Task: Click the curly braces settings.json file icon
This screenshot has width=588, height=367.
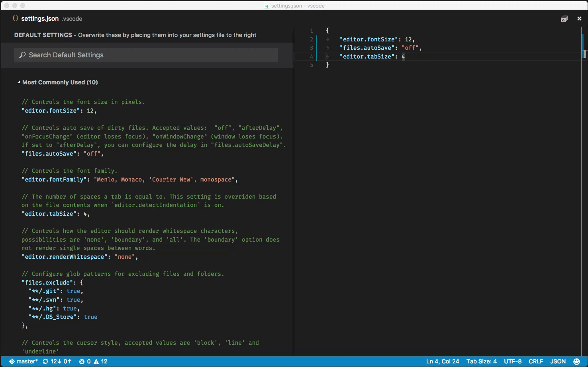Action: coord(15,18)
